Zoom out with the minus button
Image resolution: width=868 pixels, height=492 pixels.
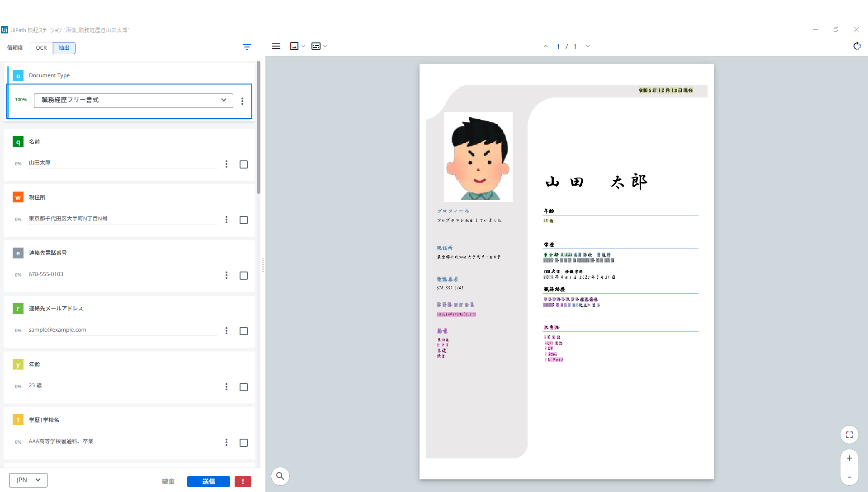click(x=849, y=477)
